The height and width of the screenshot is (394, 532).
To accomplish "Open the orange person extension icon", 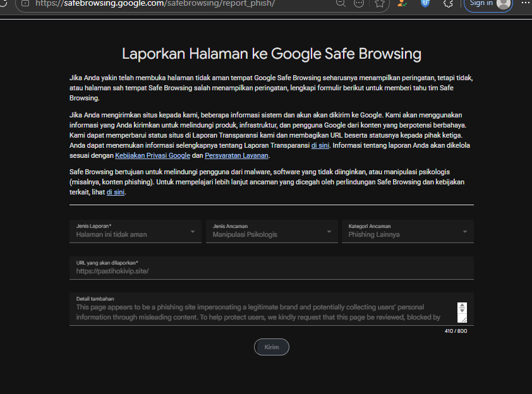I will pos(402,3).
